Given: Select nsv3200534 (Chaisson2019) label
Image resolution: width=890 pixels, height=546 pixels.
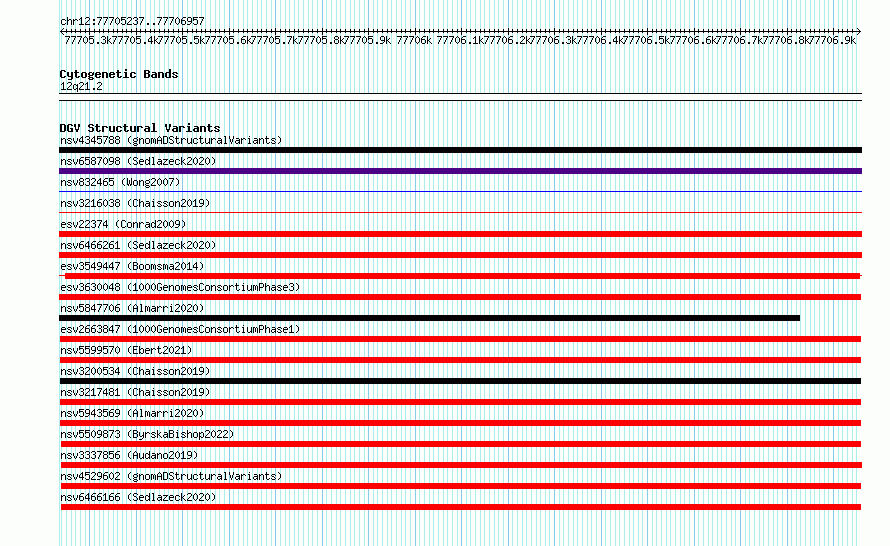Looking at the screenshot, I should (135, 371).
